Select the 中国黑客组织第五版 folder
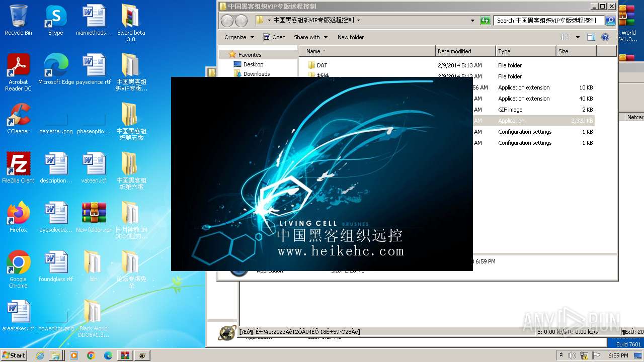This screenshot has width=644, height=362. 131,121
